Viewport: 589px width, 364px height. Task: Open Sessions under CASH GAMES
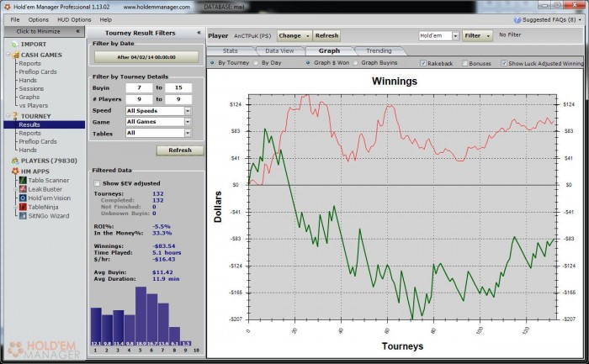pyautogui.click(x=31, y=88)
